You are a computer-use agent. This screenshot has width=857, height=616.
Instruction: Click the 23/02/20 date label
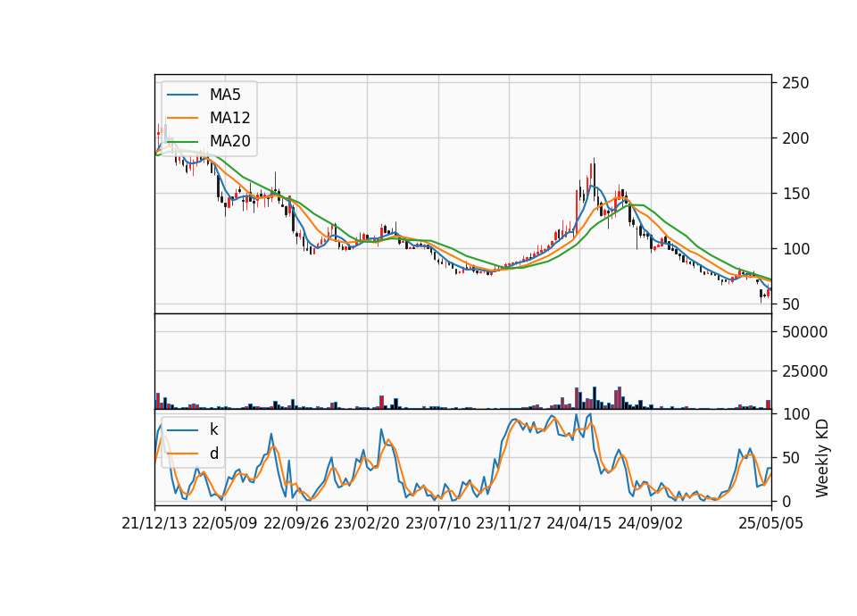367,523
